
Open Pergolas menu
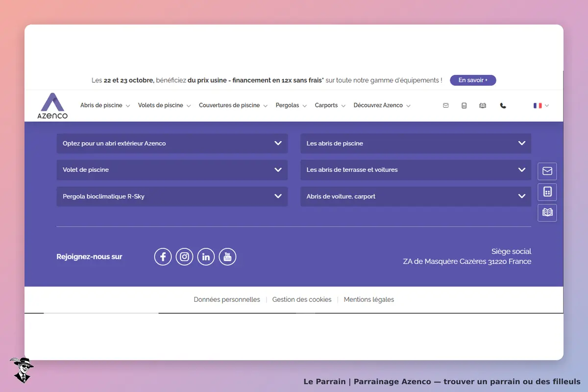(x=291, y=105)
